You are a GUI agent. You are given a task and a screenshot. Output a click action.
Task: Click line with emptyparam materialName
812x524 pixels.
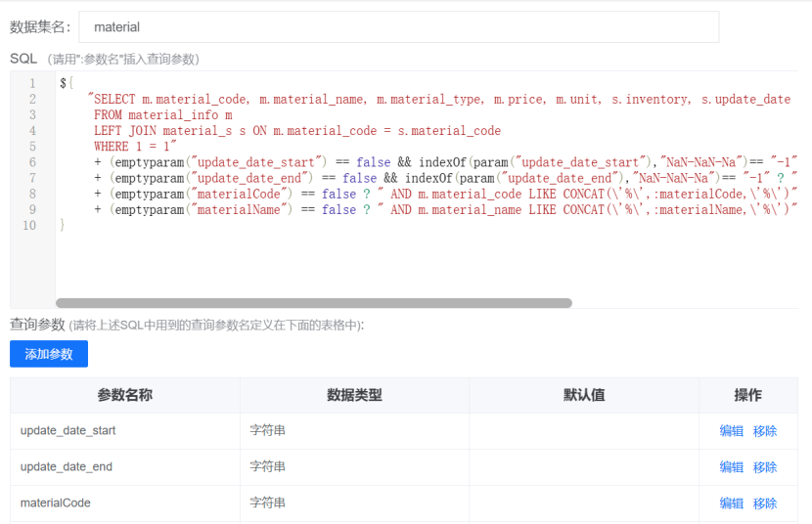(445, 209)
